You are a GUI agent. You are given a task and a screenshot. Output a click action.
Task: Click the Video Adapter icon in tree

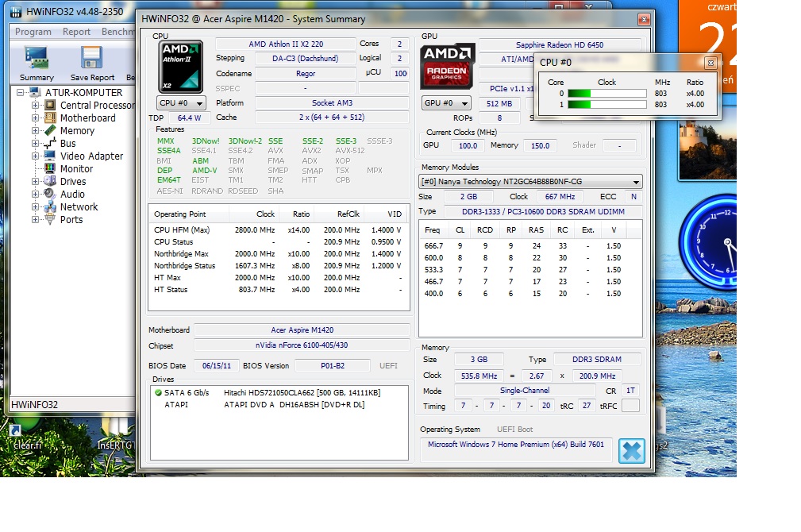pos(50,156)
